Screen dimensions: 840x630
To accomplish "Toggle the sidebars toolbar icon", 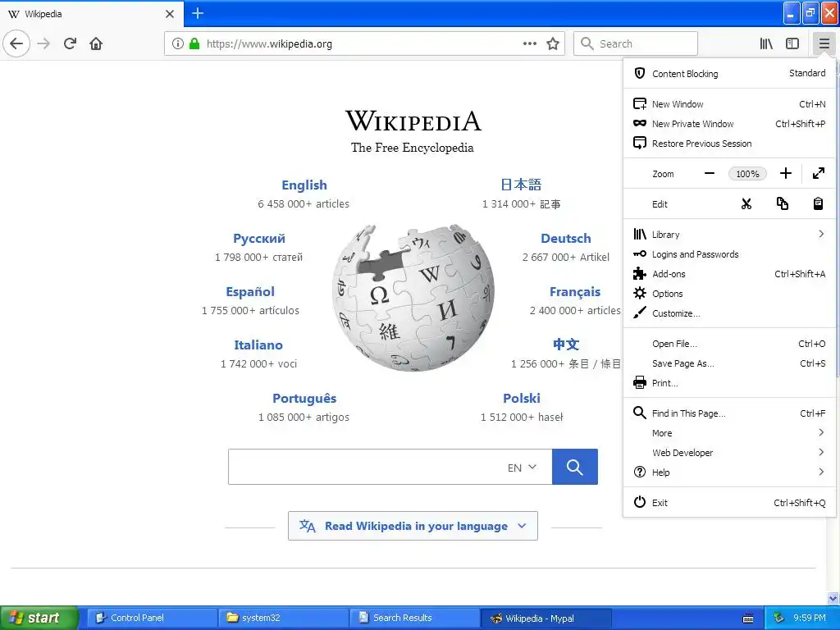I will (x=792, y=43).
